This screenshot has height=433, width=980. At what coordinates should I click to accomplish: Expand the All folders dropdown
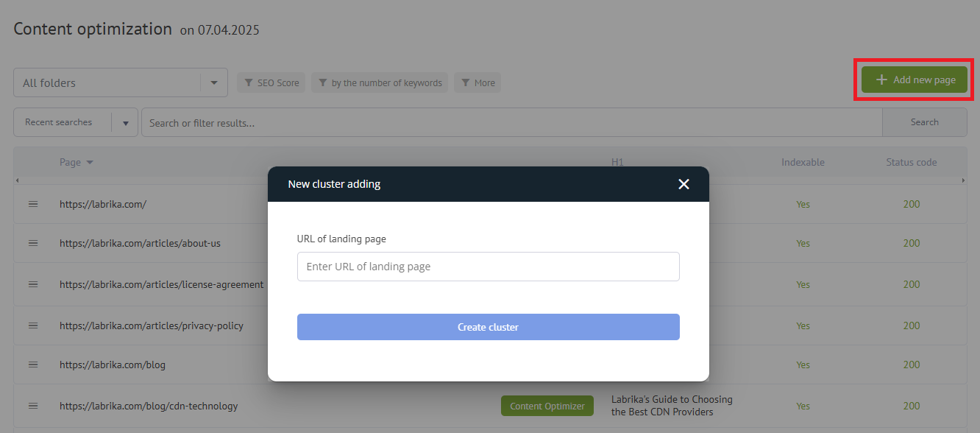point(213,82)
